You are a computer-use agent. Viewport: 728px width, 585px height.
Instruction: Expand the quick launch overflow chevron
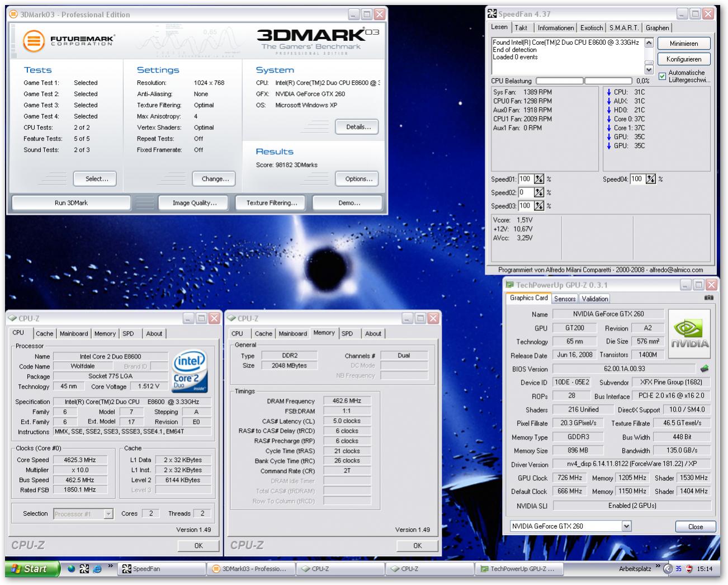[111, 566]
